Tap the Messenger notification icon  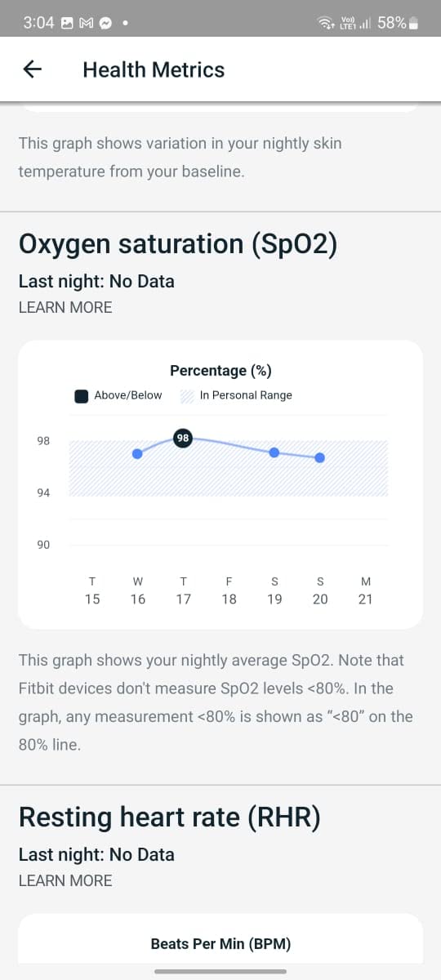(x=105, y=23)
